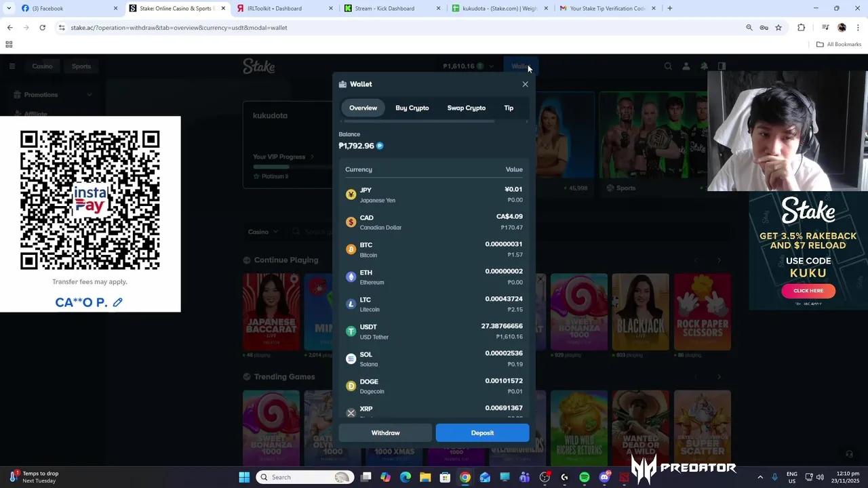The height and width of the screenshot is (488, 868).
Task: Open the Overview tab in Wallet
Action: click(x=363, y=108)
